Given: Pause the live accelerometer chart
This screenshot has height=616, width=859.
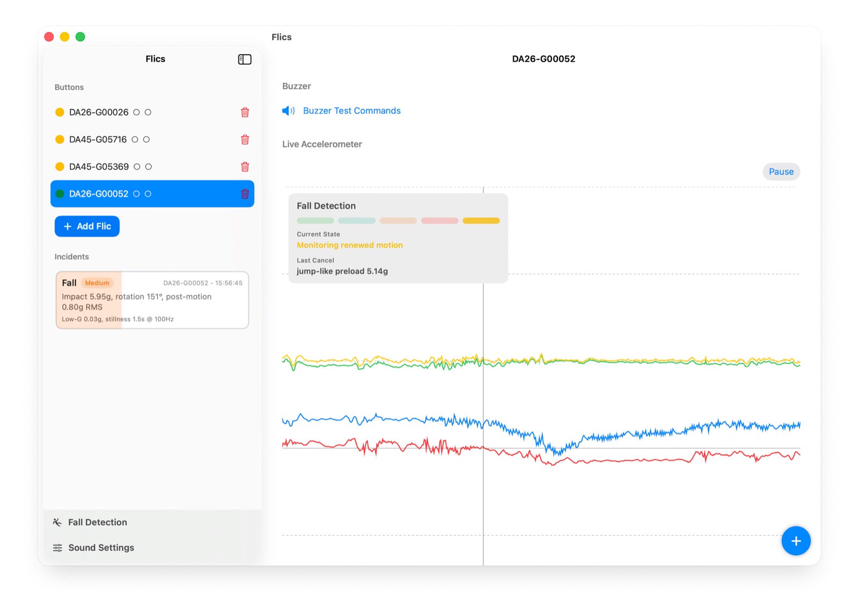Looking at the screenshot, I should tap(781, 172).
